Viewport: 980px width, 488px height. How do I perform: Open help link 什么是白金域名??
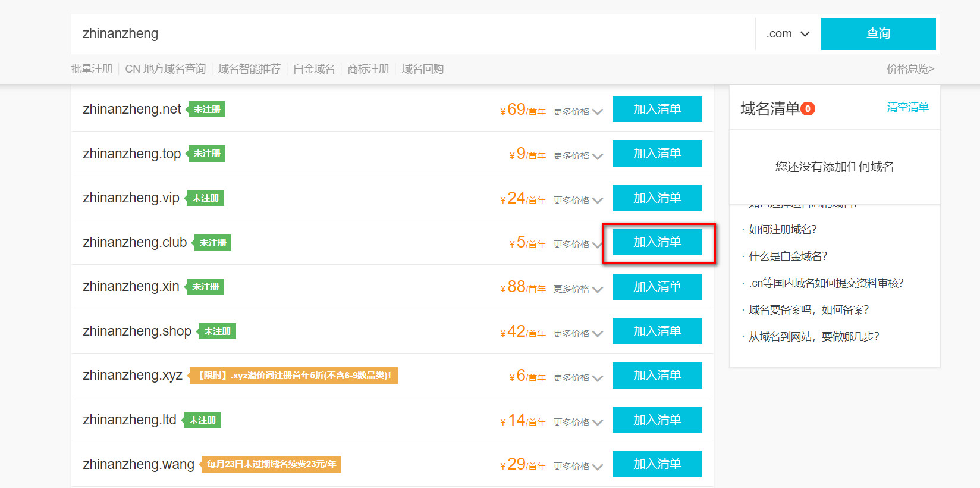[787, 256]
